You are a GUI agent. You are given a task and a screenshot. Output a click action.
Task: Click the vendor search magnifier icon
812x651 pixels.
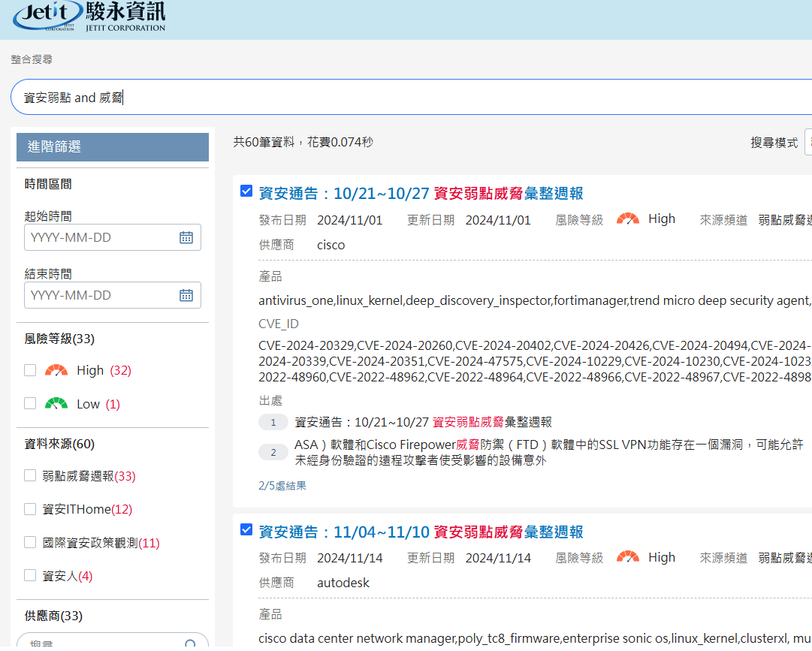point(191,643)
